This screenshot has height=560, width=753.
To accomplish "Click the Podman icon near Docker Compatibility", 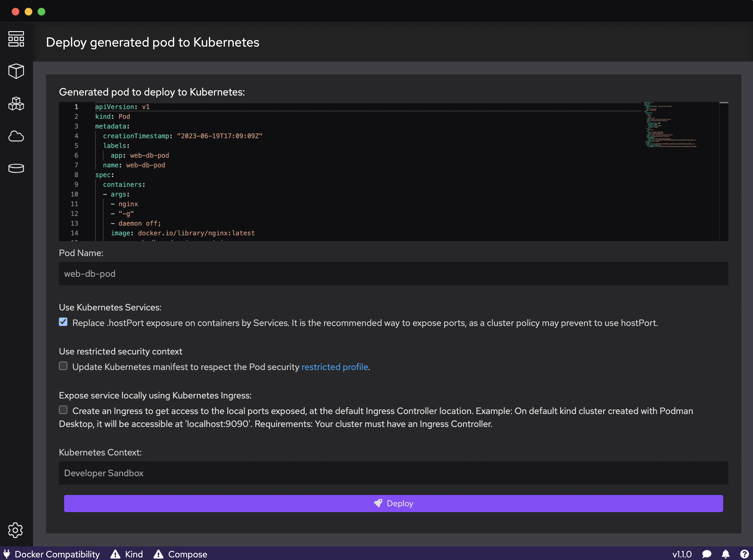I will coord(7,554).
